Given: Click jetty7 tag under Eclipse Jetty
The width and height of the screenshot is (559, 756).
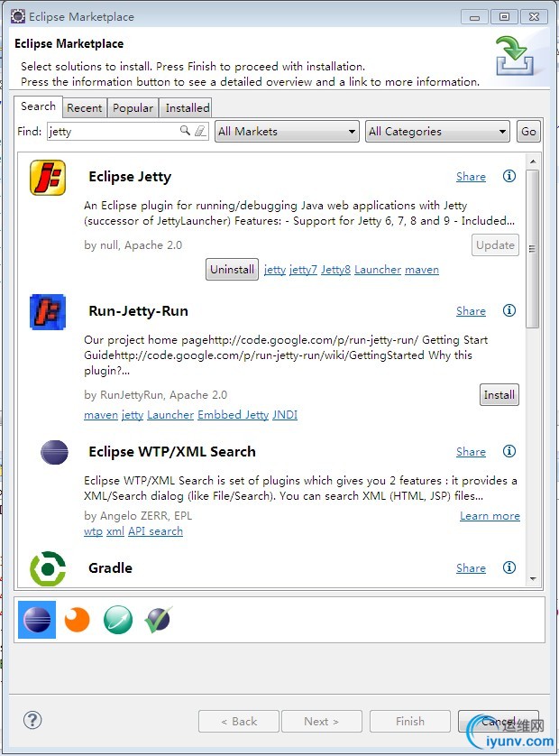Looking at the screenshot, I should coord(303,270).
